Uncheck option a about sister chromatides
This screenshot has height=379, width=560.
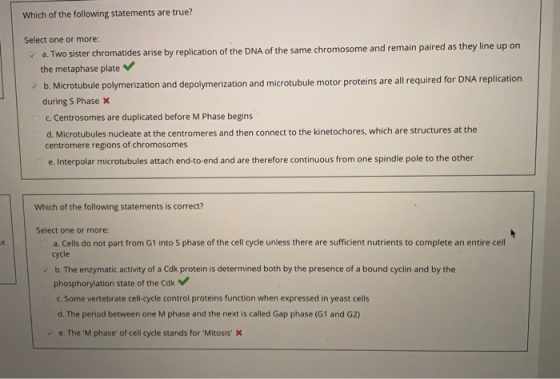click(x=32, y=55)
